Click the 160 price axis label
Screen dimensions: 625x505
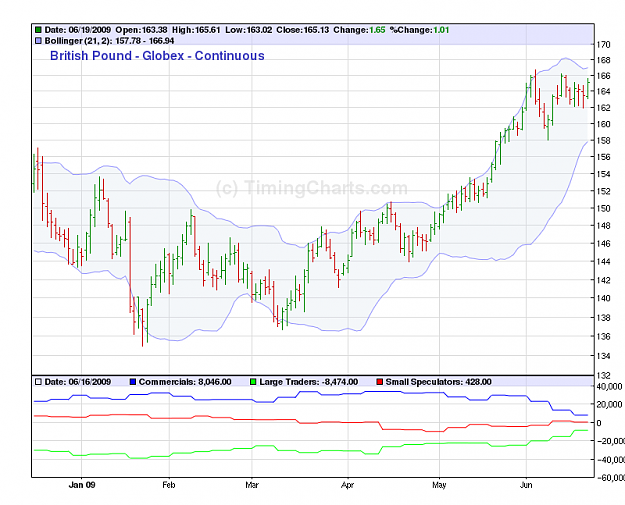point(603,124)
